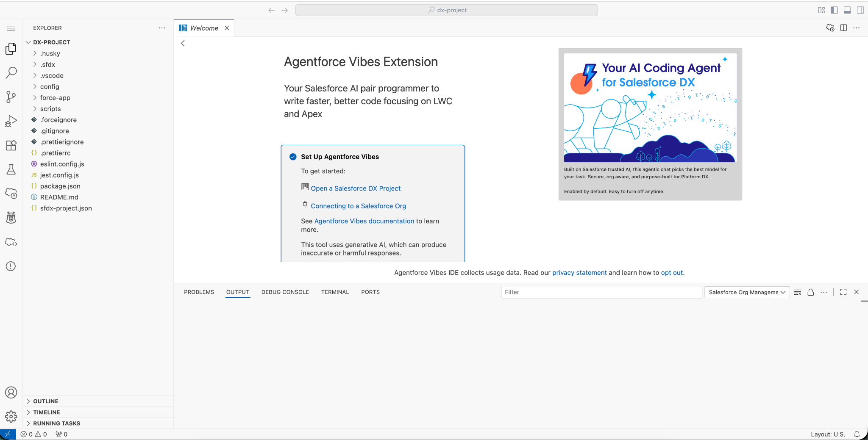Expand the force-app folder
Screen dimensions: 868x440
pyautogui.click(x=55, y=98)
